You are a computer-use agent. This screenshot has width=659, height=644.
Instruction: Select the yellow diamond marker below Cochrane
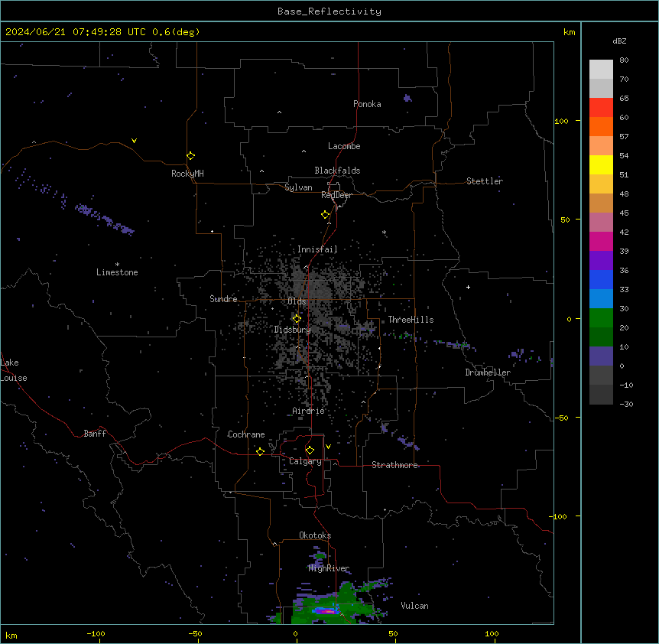coord(260,451)
